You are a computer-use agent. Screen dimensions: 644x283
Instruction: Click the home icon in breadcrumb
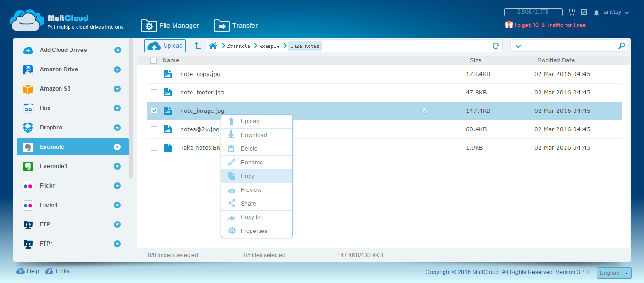pyautogui.click(x=213, y=46)
